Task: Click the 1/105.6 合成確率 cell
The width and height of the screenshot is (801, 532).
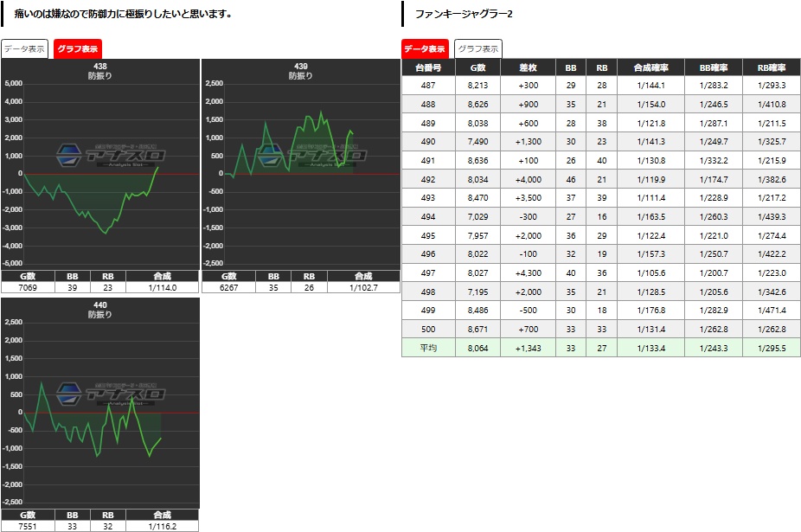Action: point(650,272)
